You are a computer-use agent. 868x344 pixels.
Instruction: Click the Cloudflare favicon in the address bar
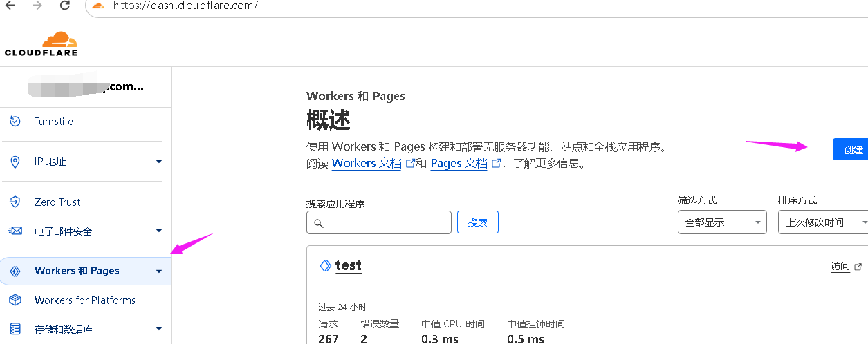(x=98, y=6)
